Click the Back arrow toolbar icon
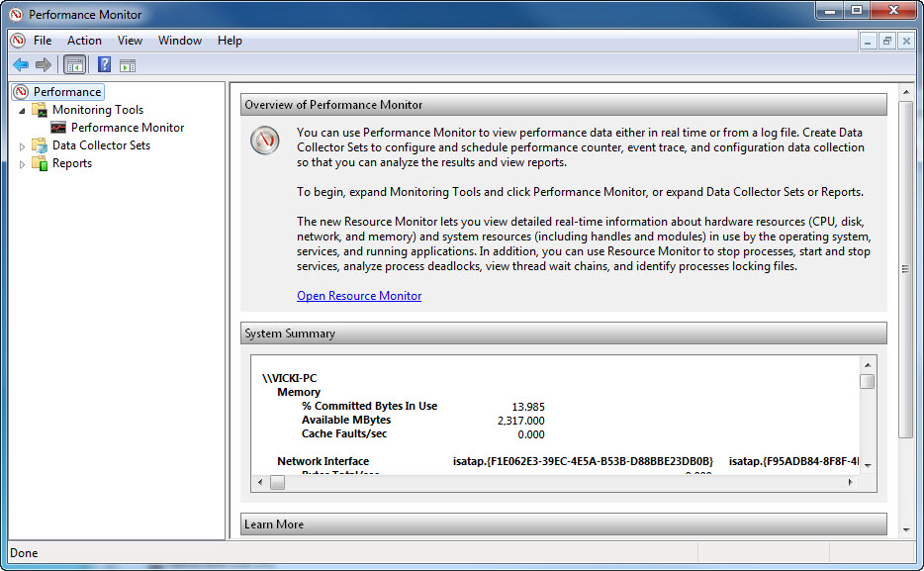 pos(21,65)
